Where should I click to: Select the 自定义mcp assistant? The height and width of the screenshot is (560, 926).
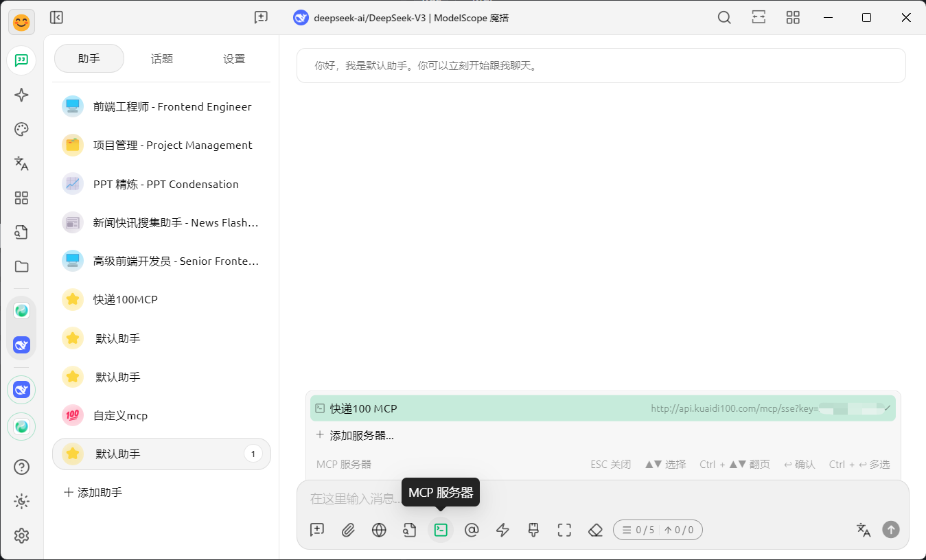pyautogui.click(x=161, y=416)
